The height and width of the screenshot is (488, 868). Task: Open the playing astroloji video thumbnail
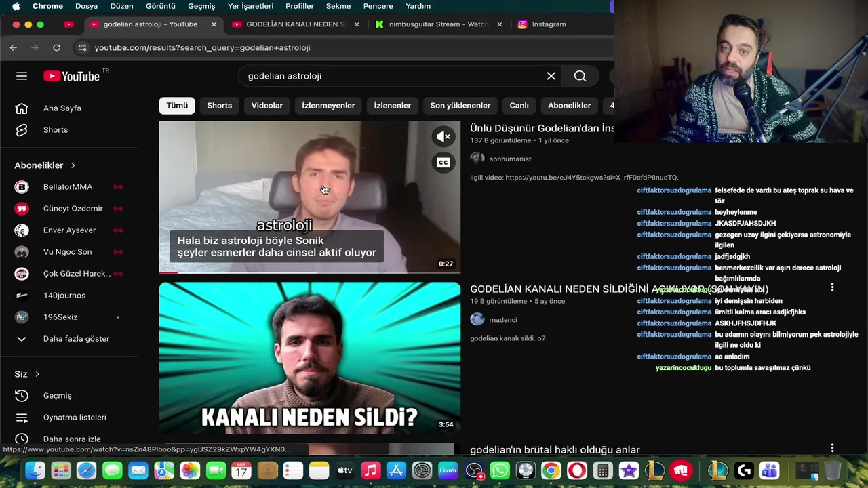click(x=310, y=197)
